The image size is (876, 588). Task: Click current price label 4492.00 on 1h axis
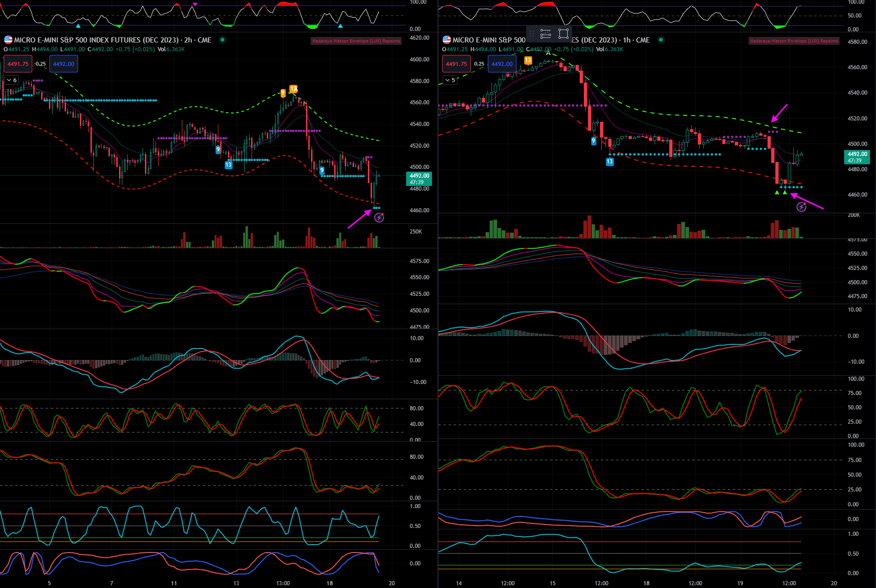[857, 157]
